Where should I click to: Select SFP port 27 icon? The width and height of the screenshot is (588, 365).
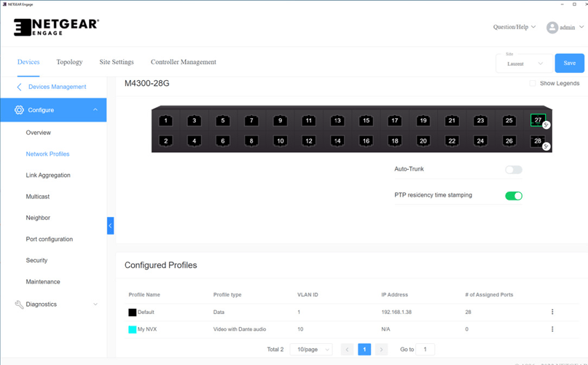tap(538, 120)
